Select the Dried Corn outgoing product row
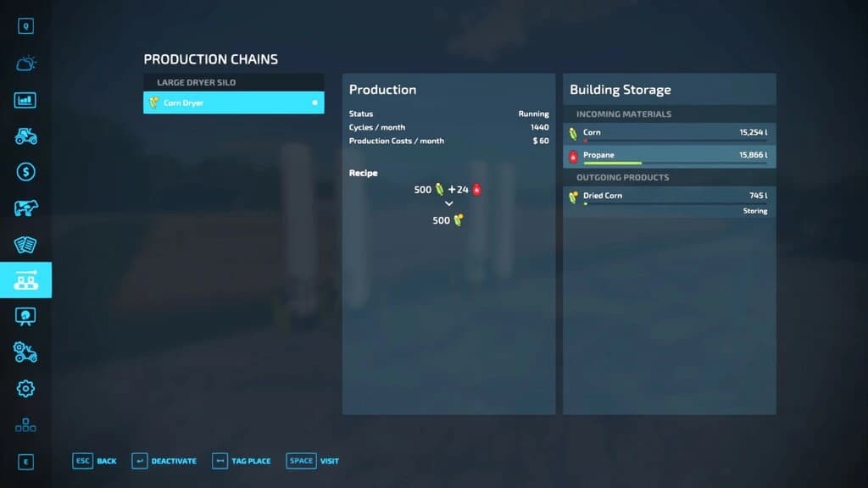Screen dimensions: 868x488 point(670,202)
